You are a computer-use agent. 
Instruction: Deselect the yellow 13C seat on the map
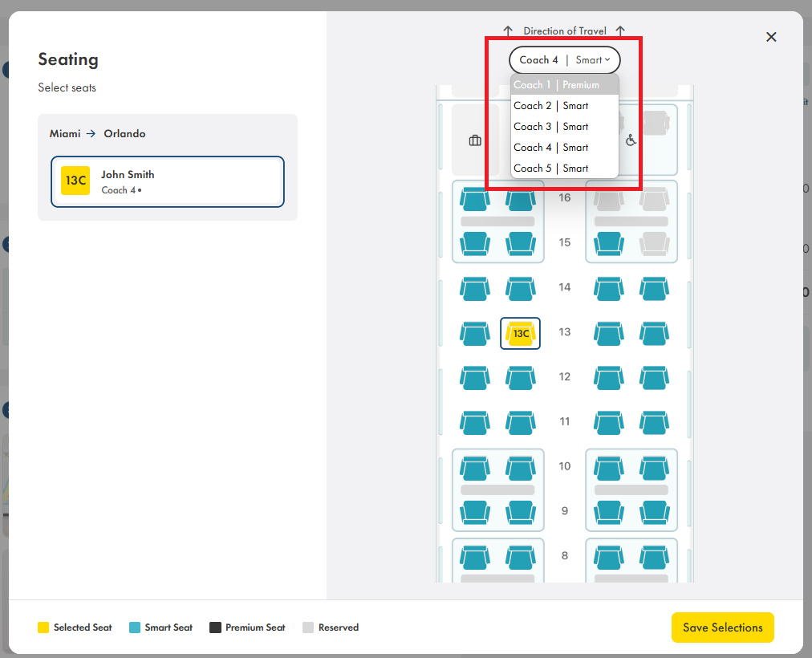pyautogui.click(x=520, y=333)
